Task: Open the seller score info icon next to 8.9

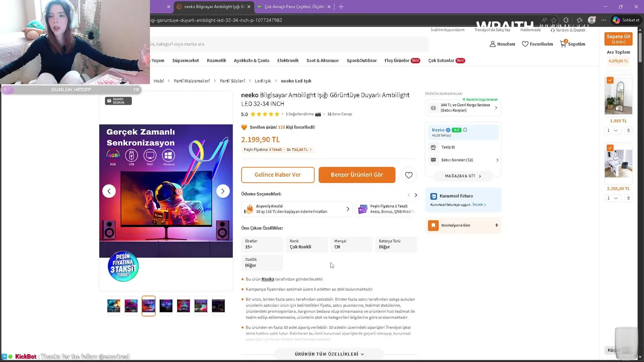Action: pos(465,130)
